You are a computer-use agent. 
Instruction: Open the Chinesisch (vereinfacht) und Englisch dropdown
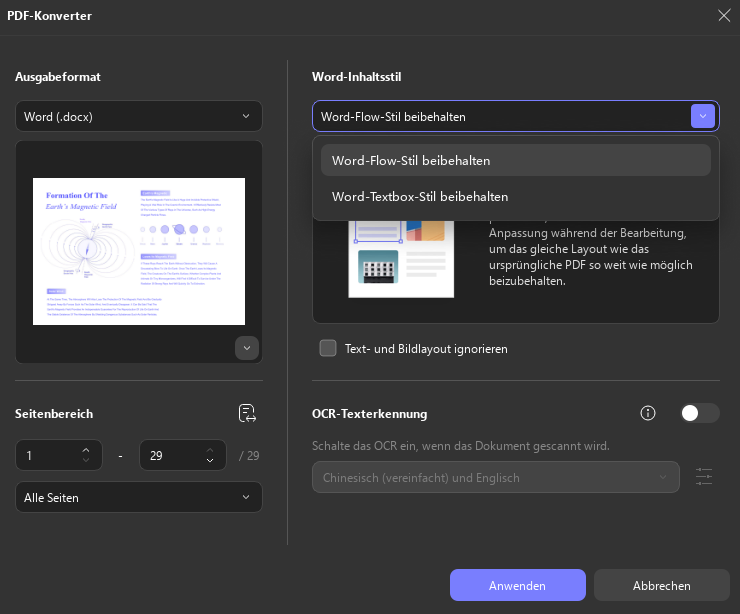[496, 477]
